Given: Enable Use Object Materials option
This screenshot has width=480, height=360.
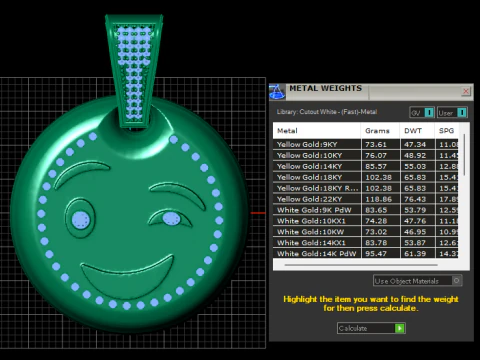Looking at the screenshot, I should click(x=417, y=281).
